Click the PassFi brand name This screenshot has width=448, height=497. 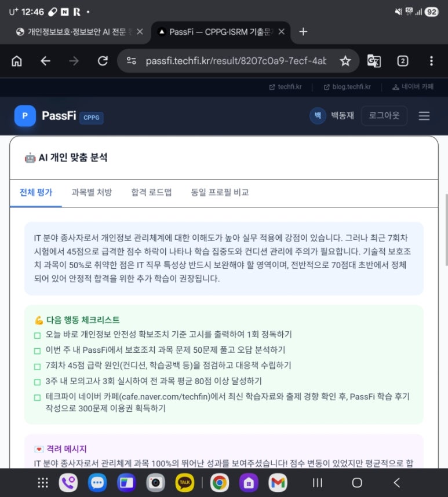(59, 116)
